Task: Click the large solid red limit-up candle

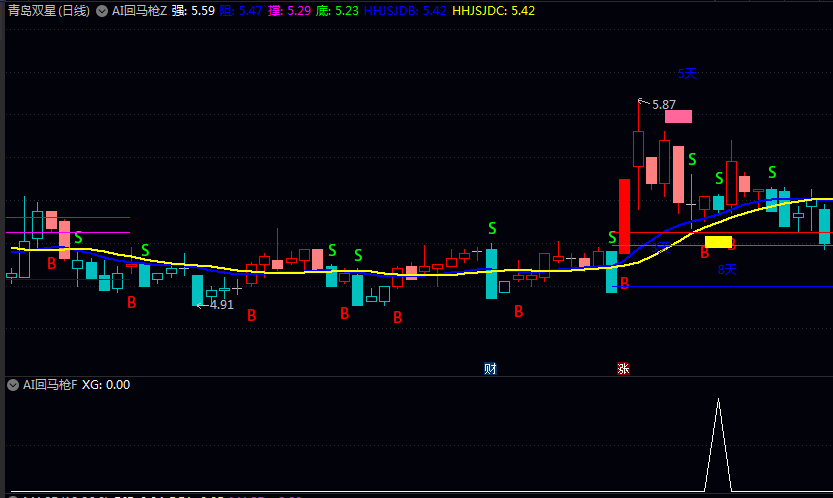Action: click(x=624, y=216)
